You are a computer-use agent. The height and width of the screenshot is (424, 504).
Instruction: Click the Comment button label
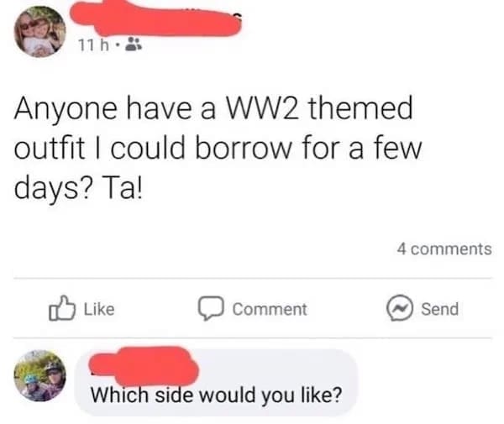(x=270, y=309)
